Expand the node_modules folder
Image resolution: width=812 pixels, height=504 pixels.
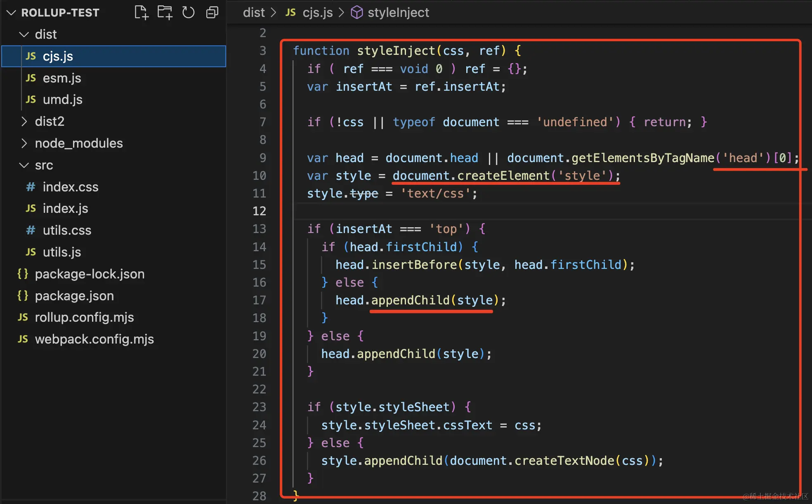click(24, 143)
